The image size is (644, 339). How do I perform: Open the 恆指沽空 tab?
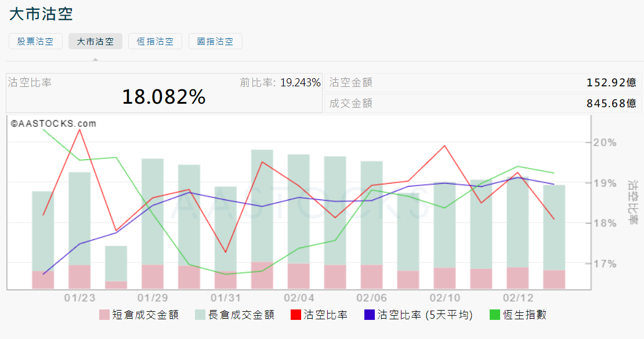pyautogui.click(x=155, y=41)
